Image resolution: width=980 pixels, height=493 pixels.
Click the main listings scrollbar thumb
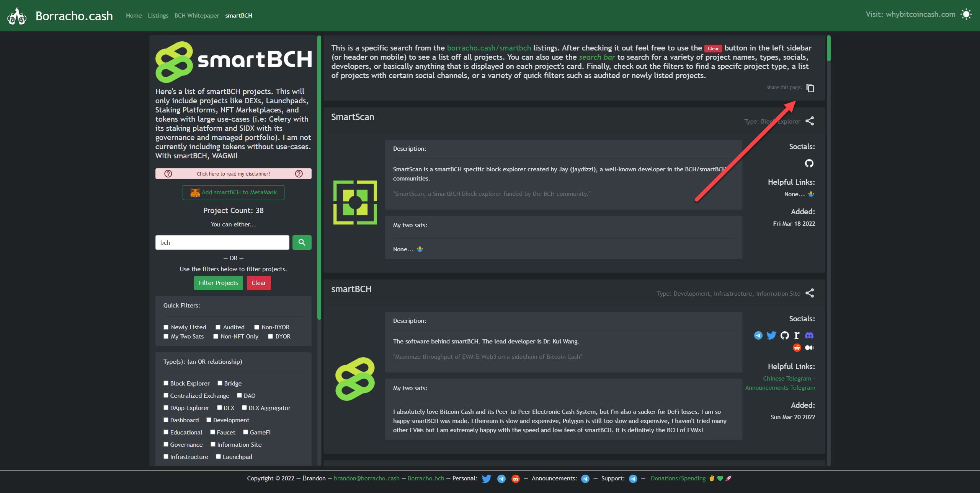(829, 48)
